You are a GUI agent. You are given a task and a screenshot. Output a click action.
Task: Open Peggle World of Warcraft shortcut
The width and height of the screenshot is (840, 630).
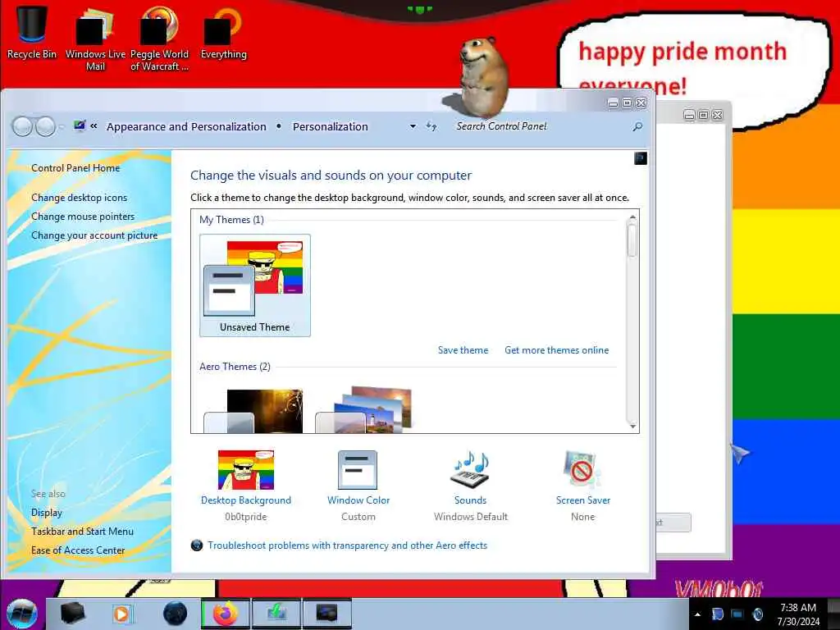pyautogui.click(x=159, y=39)
